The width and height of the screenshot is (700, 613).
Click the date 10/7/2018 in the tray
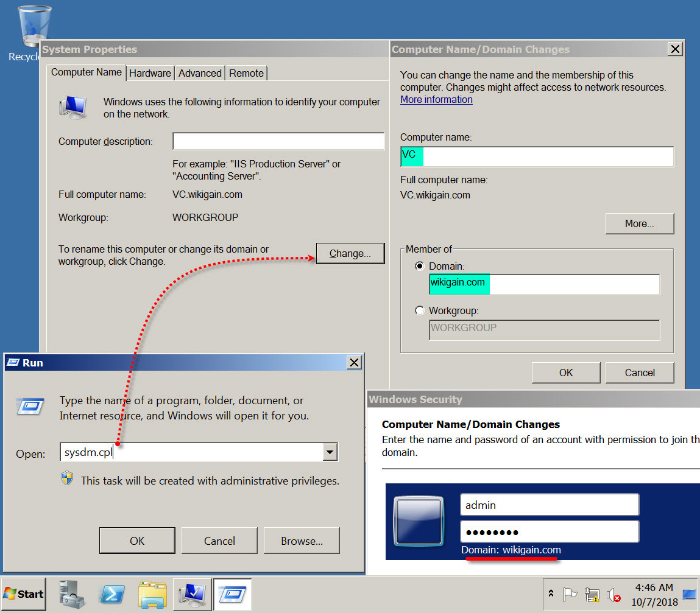(654, 602)
